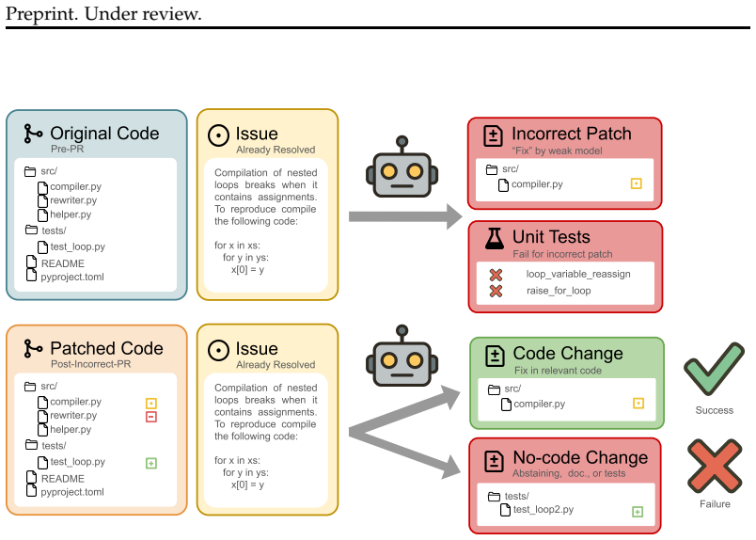This screenshot has height=540, width=756.
Task: Select the Unit Tests heading
Action: [551, 237]
